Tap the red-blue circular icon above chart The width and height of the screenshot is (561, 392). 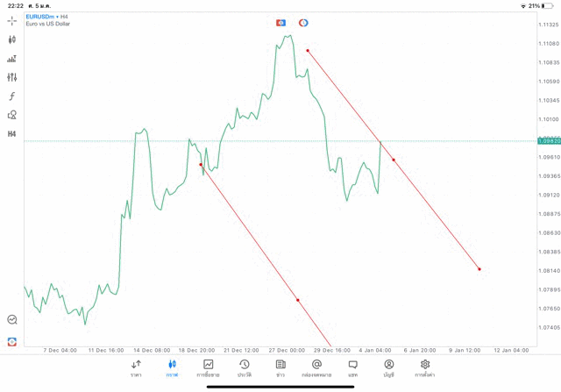(x=303, y=23)
